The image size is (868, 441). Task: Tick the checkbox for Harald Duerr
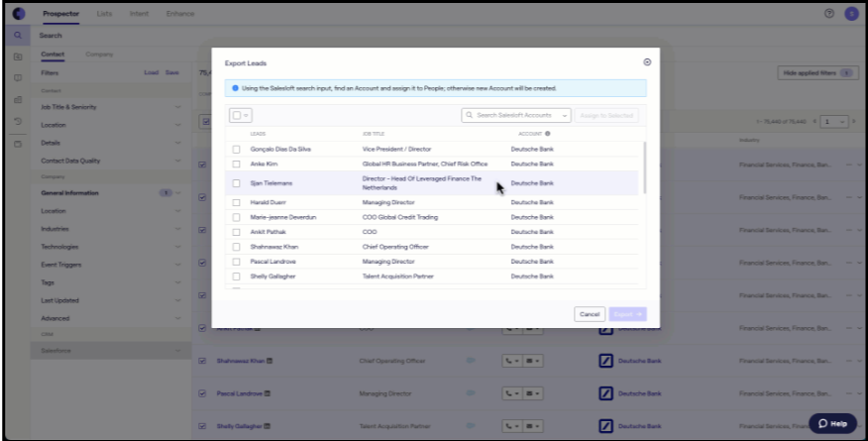click(x=237, y=202)
